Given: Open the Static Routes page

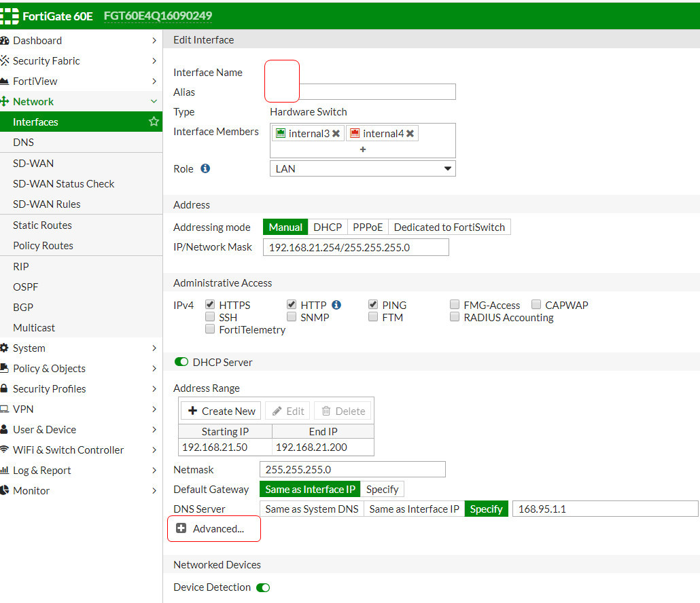Looking at the screenshot, I should coord(42,225).
